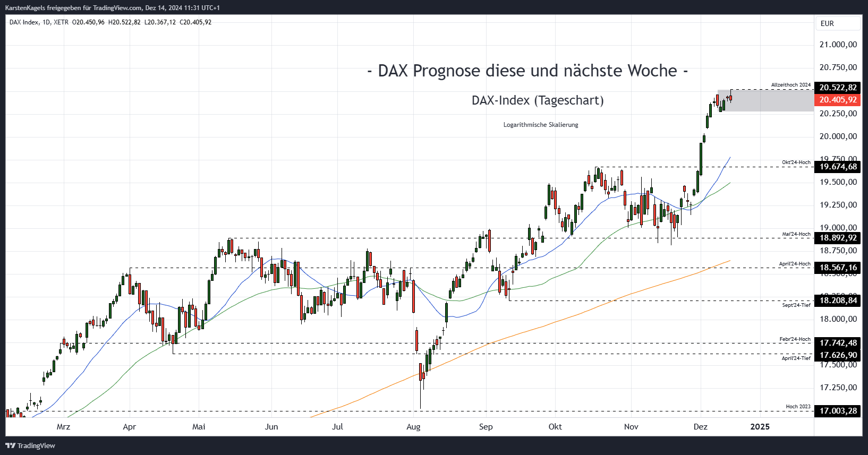Click the red 20.405,92 current price label
The width and height of the screenshot is (868, 455).
tap(838, 100)
